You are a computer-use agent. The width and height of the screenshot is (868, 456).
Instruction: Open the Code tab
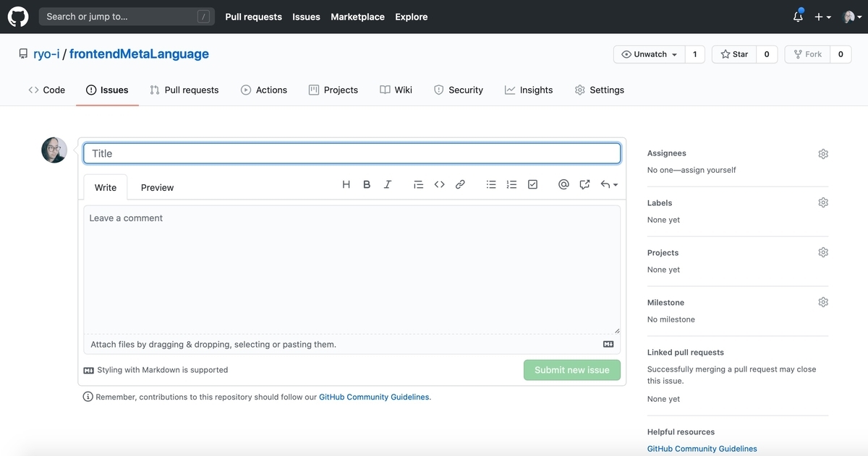click(47, 90)
